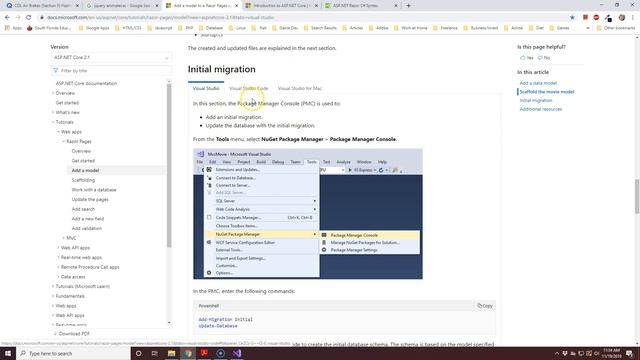Open the Freelance bookmark folder
This screenshot has width=640, height=360.
tap(445, 28)
